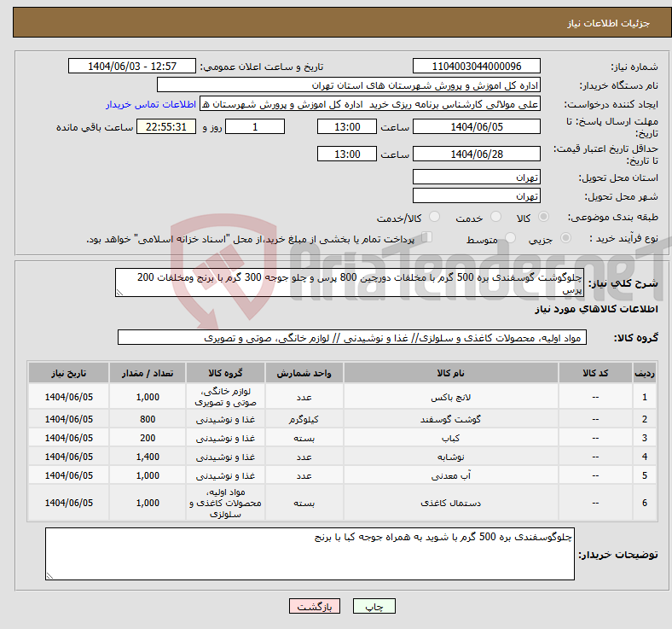
Task: Click the resize grip of توضیحات خریدار box
Action: point(49,576)
